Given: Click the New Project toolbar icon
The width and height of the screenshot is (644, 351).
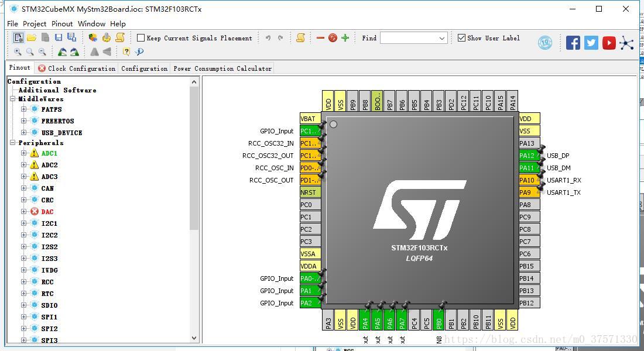Looking at the screenshot, I should pos(19,38).
